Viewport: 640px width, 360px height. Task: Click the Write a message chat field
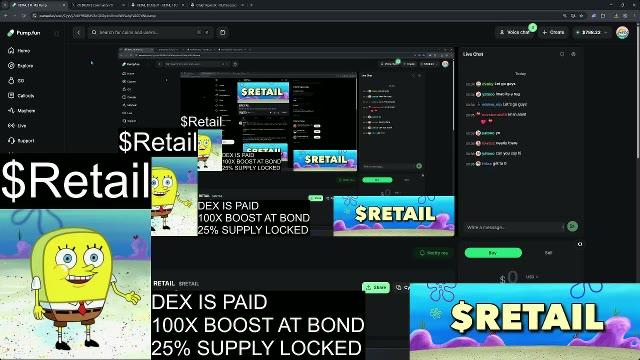point(514,227)
